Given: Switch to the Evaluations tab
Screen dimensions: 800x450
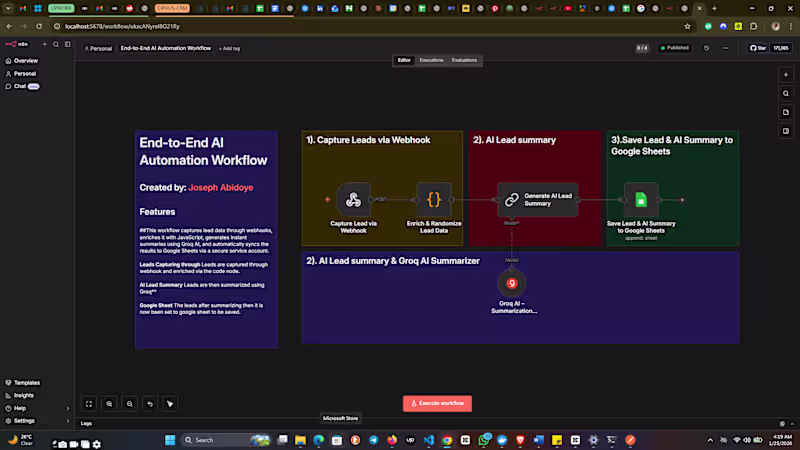Looking at the screenshot, I should [x=464, y=60].
